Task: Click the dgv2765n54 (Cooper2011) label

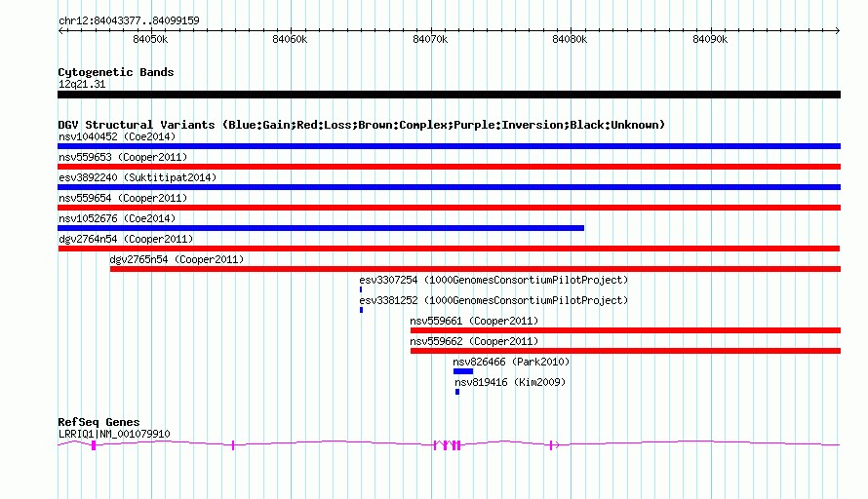Action: tap(177, 259)
